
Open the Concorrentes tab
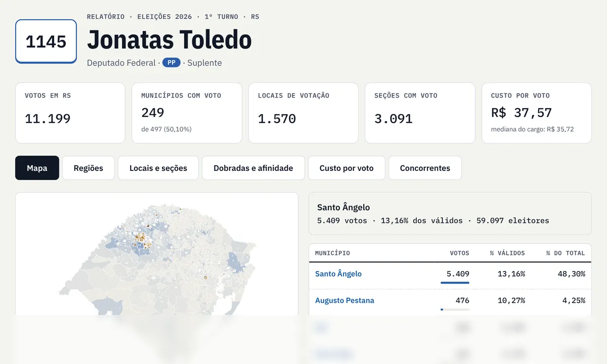pyautogui.click(x=425, y=168)
